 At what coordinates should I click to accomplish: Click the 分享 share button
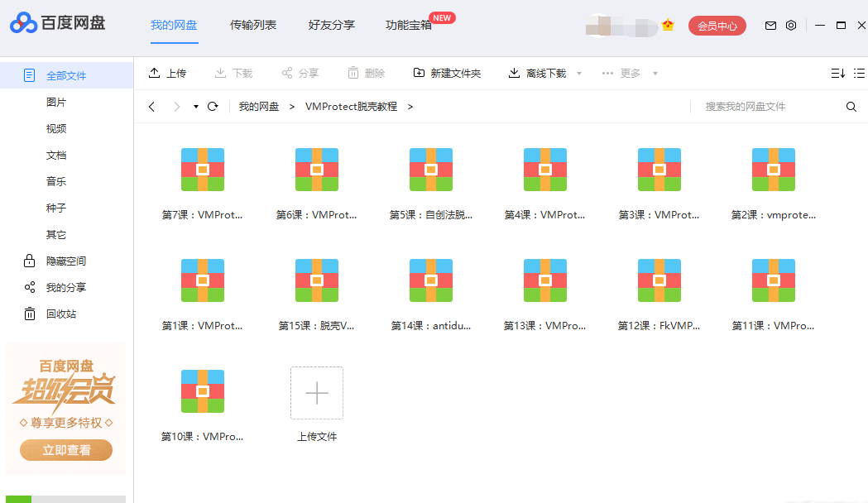pyautogui.click(x=300, y=73)
